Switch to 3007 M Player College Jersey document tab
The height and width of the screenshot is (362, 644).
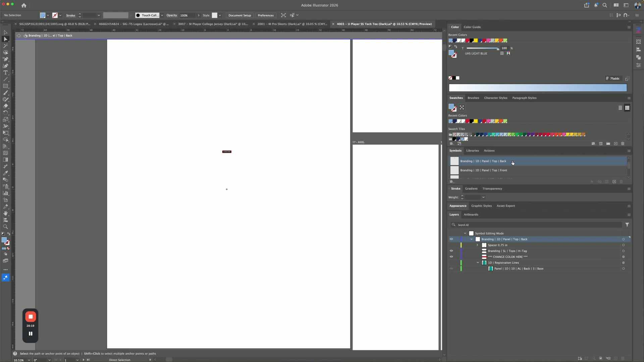[213, 24]
